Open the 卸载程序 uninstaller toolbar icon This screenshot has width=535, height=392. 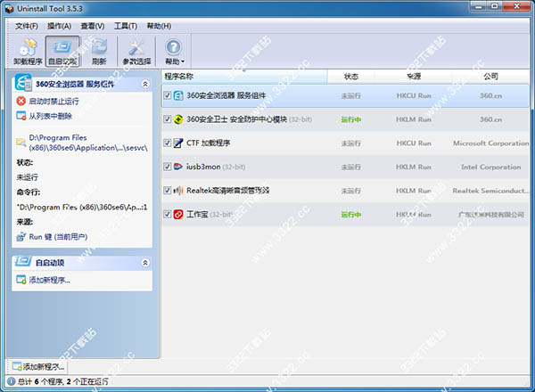pos(28,48)
